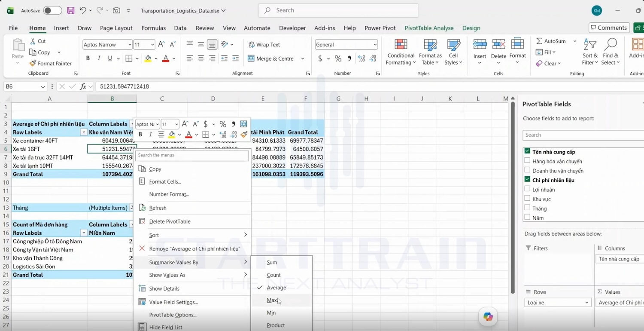644x331 pixels.
Task: Open the ribbon font name dropdown
Action: (x=130, y=45)
